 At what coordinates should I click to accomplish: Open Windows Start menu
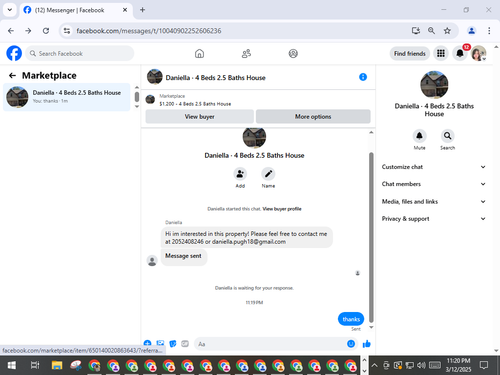tap(12, 365)
